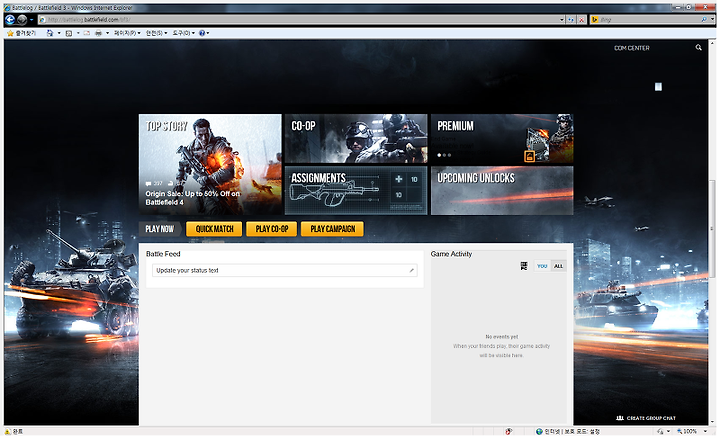Click the status bar security settings icon
This screenshot has height=439, width=720.
[660, 431]
